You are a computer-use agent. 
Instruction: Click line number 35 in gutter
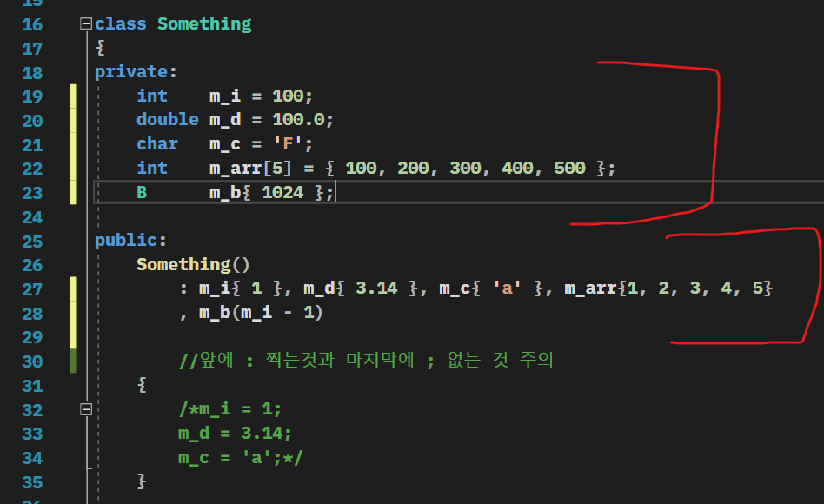pyautogui.click(x=32, y=482)
